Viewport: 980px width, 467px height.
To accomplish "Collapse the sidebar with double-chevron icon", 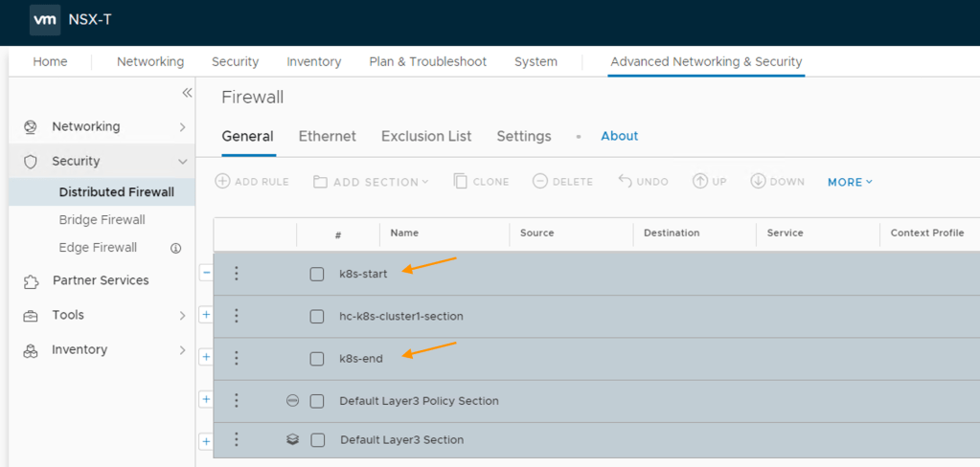I will click(187, 93).
